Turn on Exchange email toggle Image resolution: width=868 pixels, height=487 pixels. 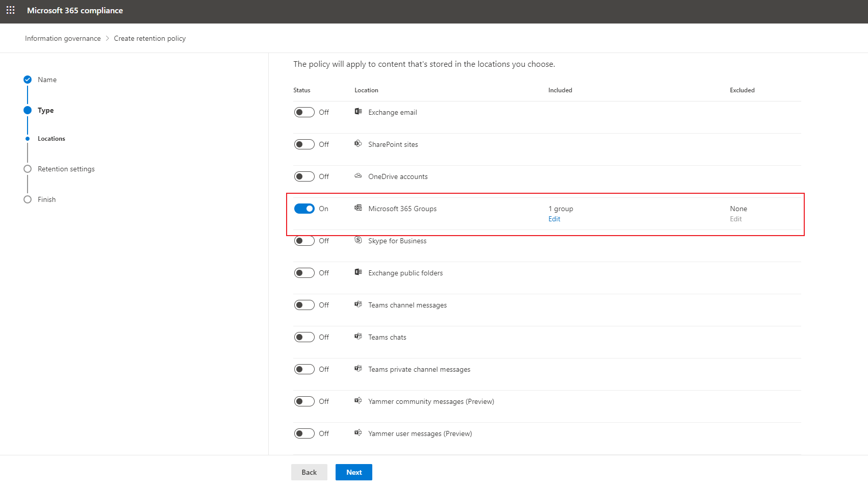304,112
